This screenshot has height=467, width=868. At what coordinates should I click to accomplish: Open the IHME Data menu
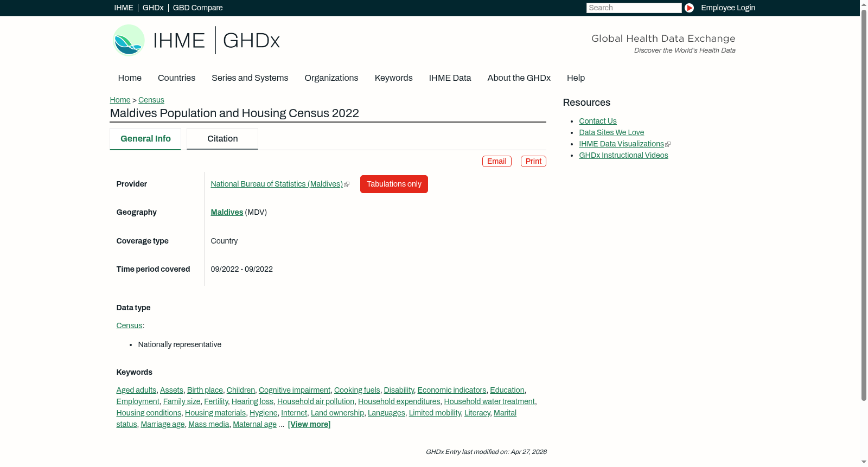(450, 78)
